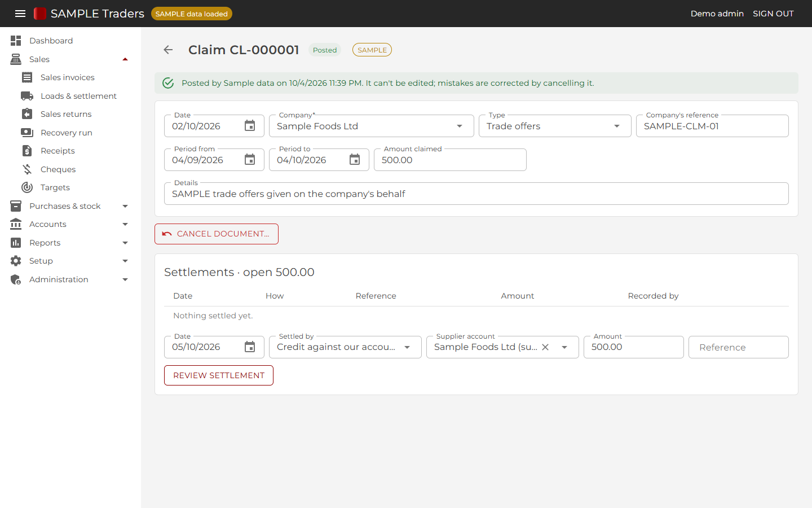Sign out of the application
812x508 pixels.
773,14
